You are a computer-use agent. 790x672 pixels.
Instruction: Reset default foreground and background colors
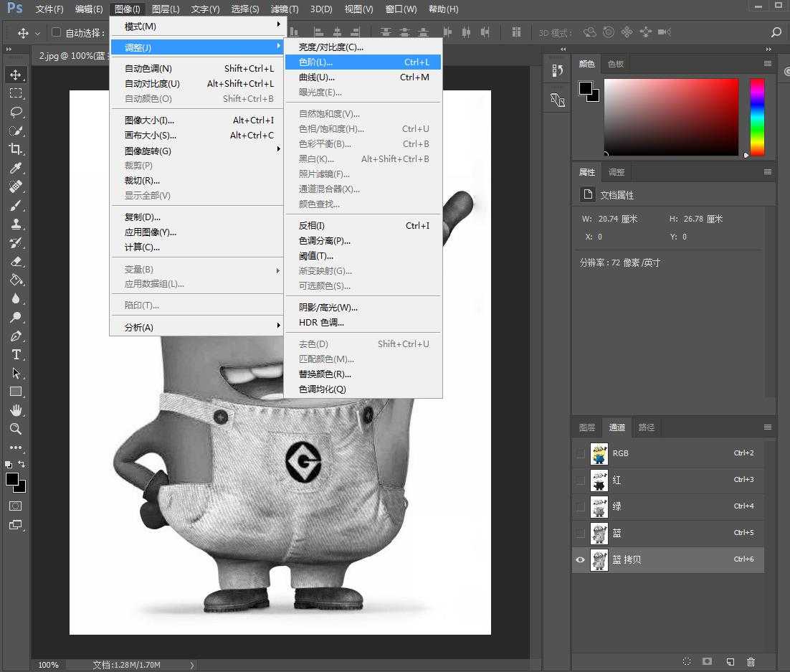[9, 464]
